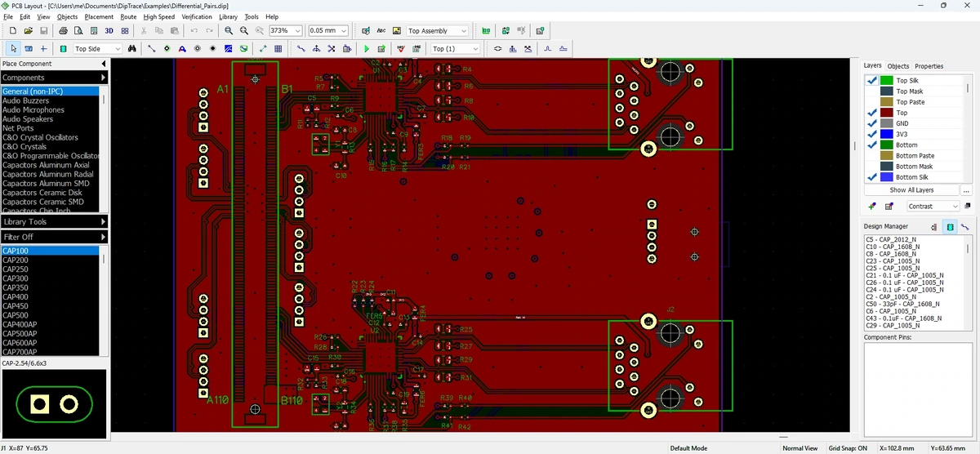Image resolution: width=980 pixels, height=454 pixels.
Task: Open the Route menu
Action: click(x=128, y=16)
